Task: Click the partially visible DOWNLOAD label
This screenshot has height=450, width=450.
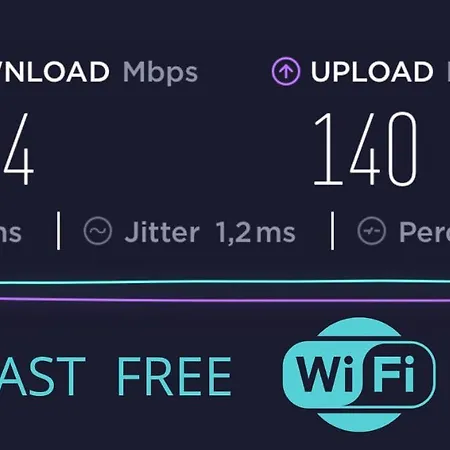Action: click(54, 72)
